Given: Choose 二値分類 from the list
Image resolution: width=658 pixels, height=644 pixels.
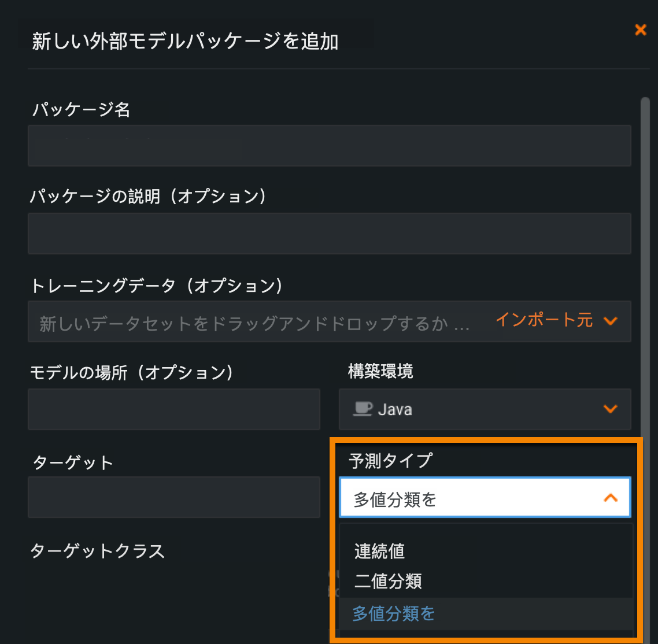Looking at the screenshot, I should point(388,582).
